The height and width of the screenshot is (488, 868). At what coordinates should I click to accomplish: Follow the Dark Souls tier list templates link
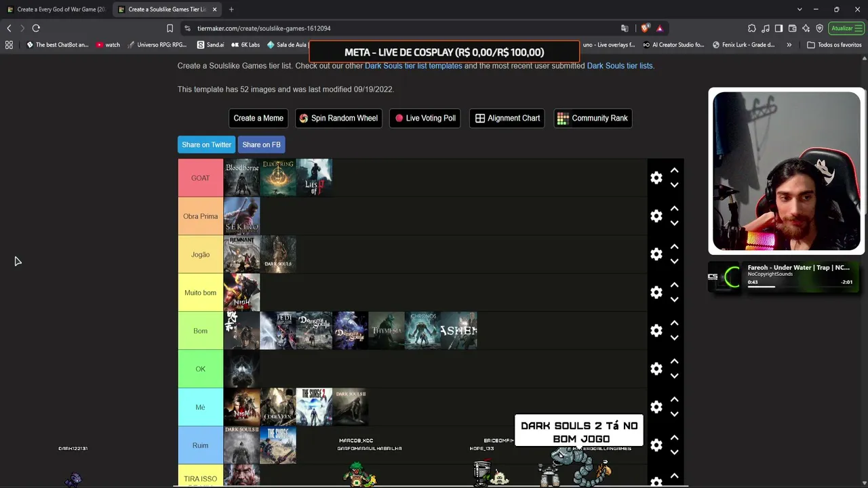(414, 66)
